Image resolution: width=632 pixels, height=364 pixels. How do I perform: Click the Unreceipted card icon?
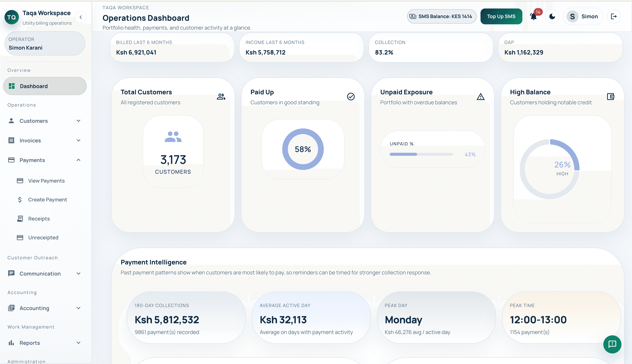[x=20, y=237]
